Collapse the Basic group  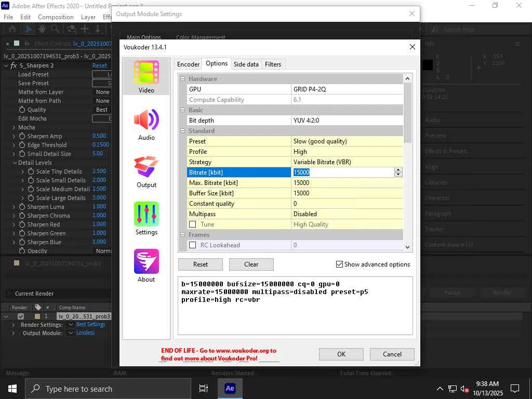[182, 110]
